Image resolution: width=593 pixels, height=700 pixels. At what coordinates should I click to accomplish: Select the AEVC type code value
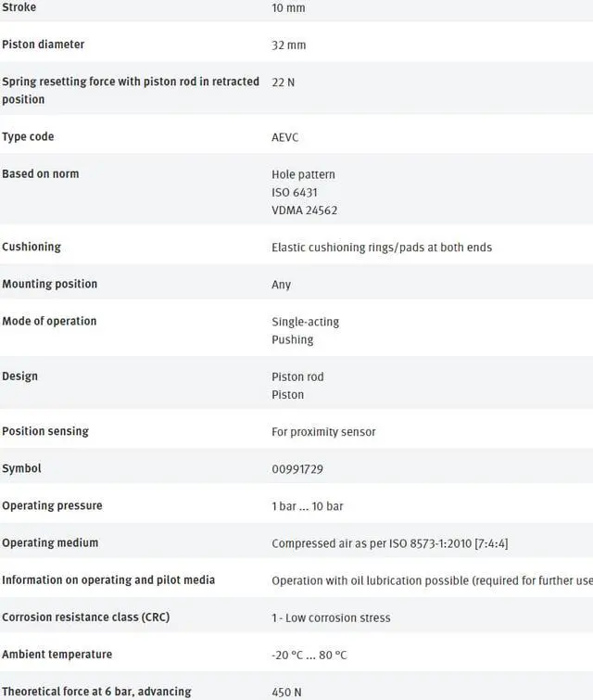(284, 137)
